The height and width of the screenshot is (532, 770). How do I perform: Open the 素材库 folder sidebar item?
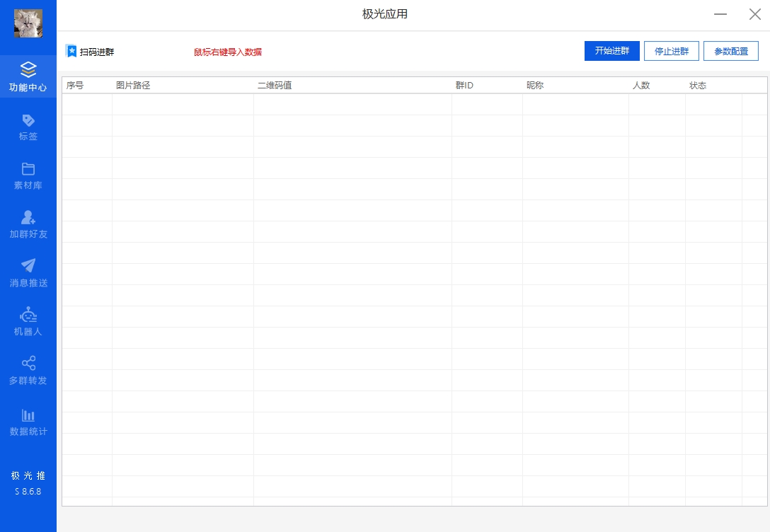(x=28, y=176)
